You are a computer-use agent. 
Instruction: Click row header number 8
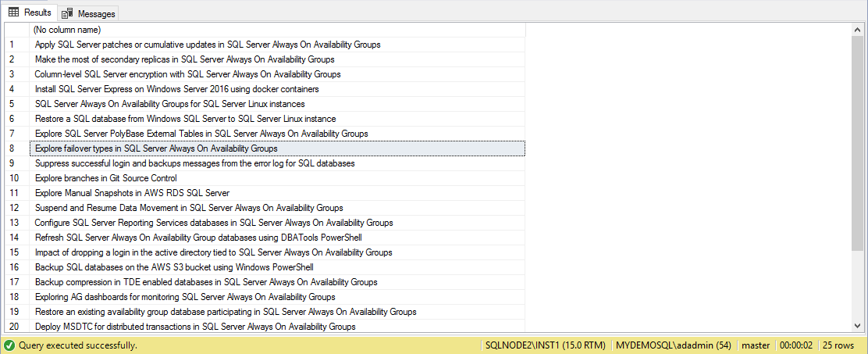tap(16, 148)
